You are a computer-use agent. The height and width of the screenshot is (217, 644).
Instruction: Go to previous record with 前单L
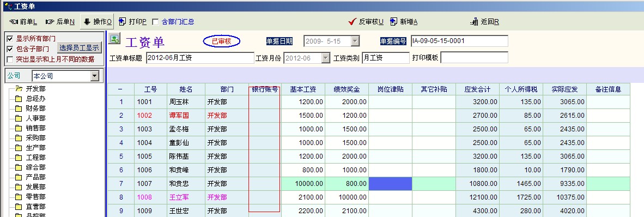pyautogui.click(x=23, y=22)
